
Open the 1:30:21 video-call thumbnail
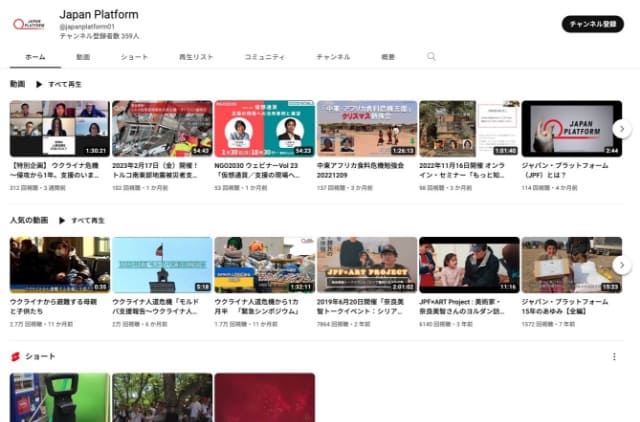[60, 129]
